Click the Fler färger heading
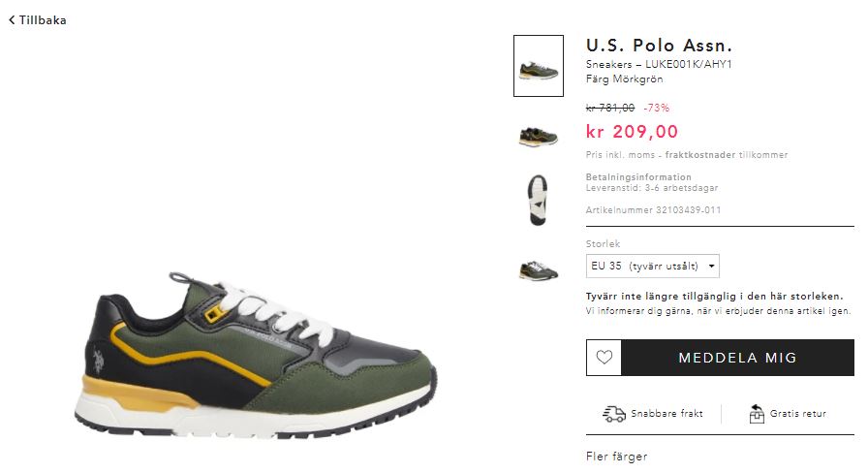The height and width of the screenshot is (473, 868). point(617,457)
